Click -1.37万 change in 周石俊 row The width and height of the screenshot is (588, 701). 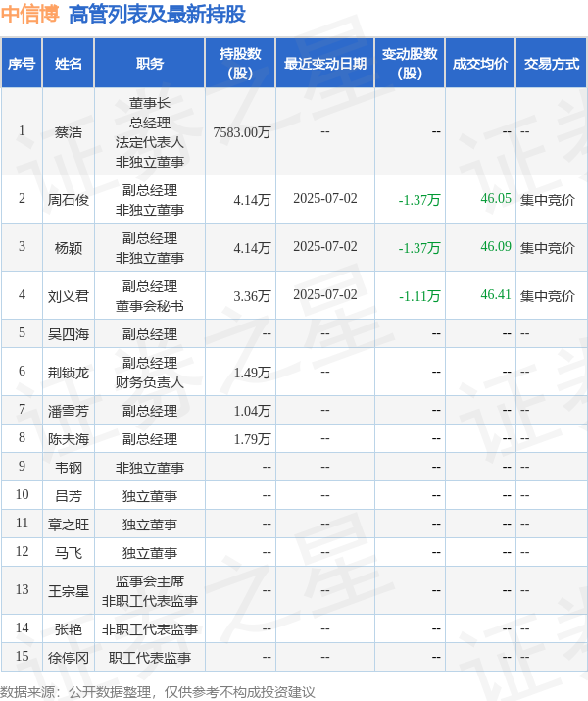pos(419,199)
